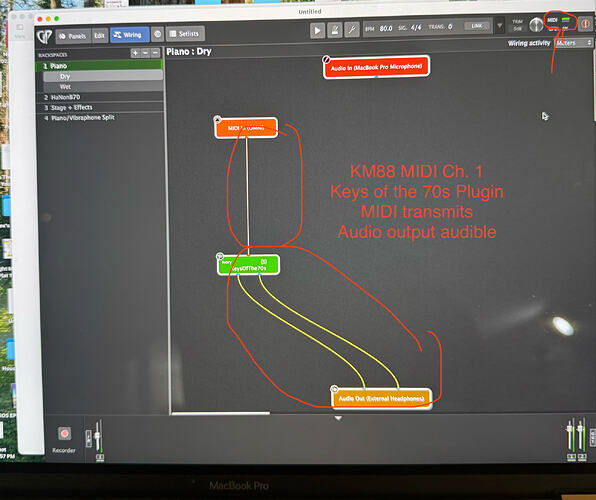Screen dimensions: 596x500
Task: Adjust the Trim knob
Action: pos(536,25)
